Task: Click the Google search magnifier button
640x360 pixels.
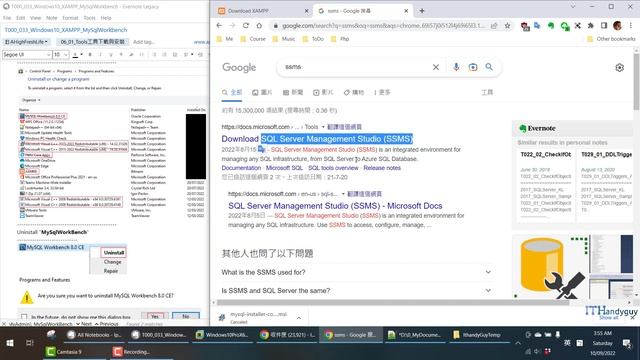Action: [489, 67]
